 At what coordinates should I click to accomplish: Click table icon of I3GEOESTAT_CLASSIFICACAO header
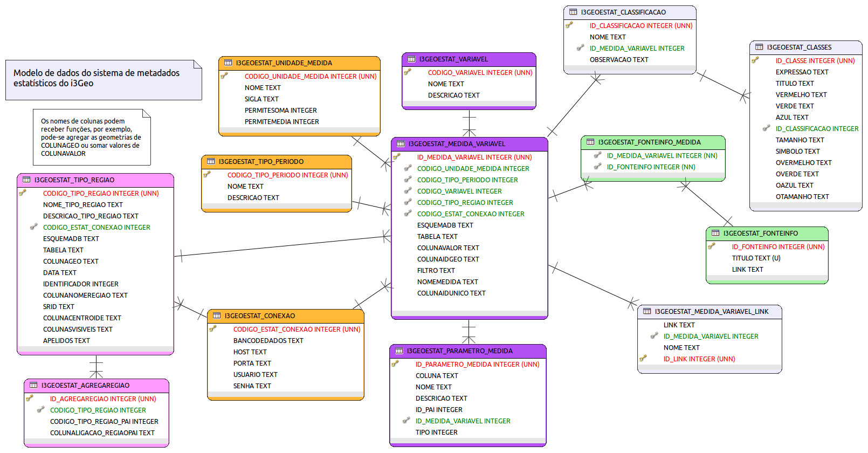[573, 12]
